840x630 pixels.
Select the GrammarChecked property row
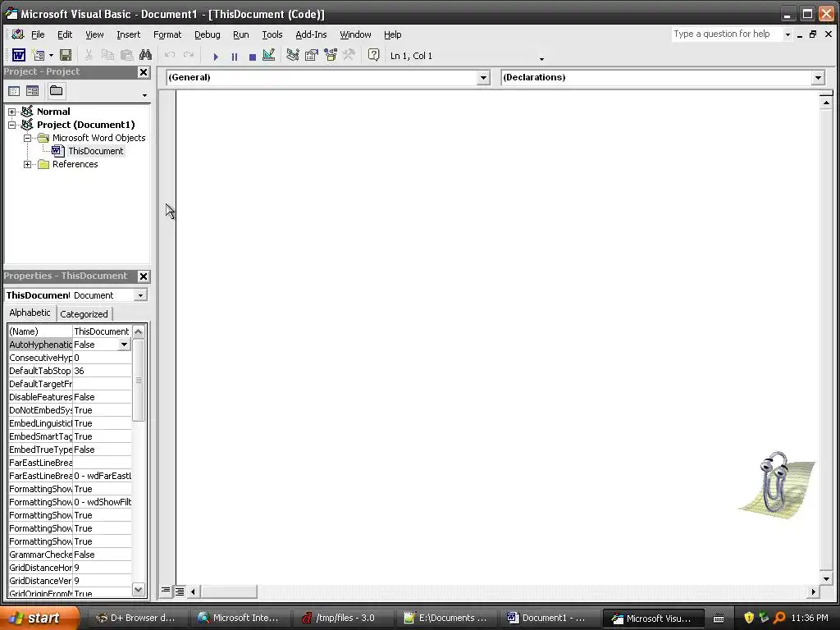(x=70, y=555)
